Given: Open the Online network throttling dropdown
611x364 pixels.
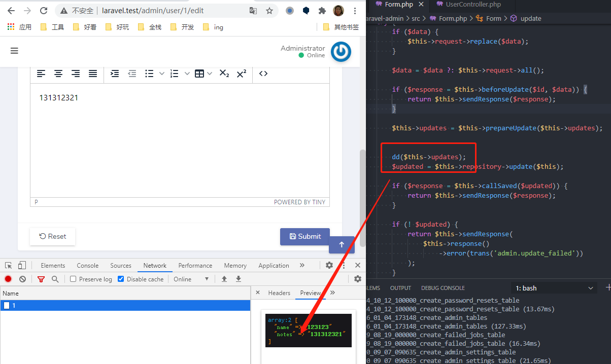Looking at the screenshot, I should coord(191,279).
